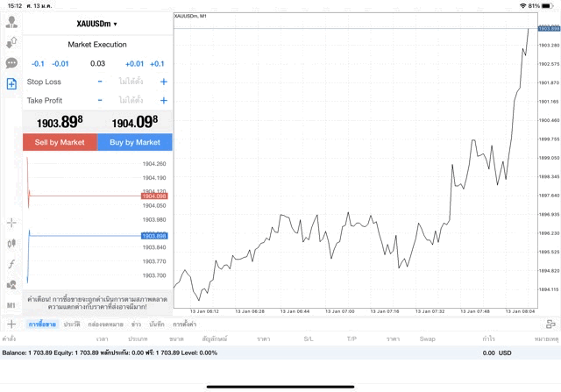The image size is (561, 392).
Task: Open the XAUUSDm symbol dropdown
Action: pyautogui.click(x=97, y=24)
